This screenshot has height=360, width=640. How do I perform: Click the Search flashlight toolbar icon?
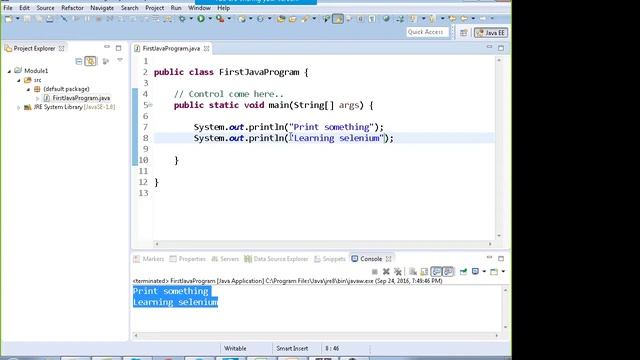tap(305, 19)
